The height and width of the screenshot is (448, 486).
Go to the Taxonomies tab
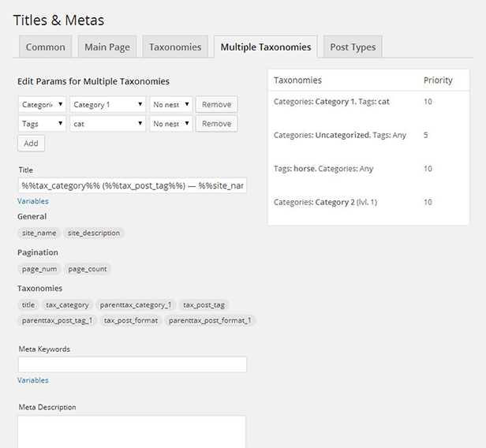click(175, 47)
